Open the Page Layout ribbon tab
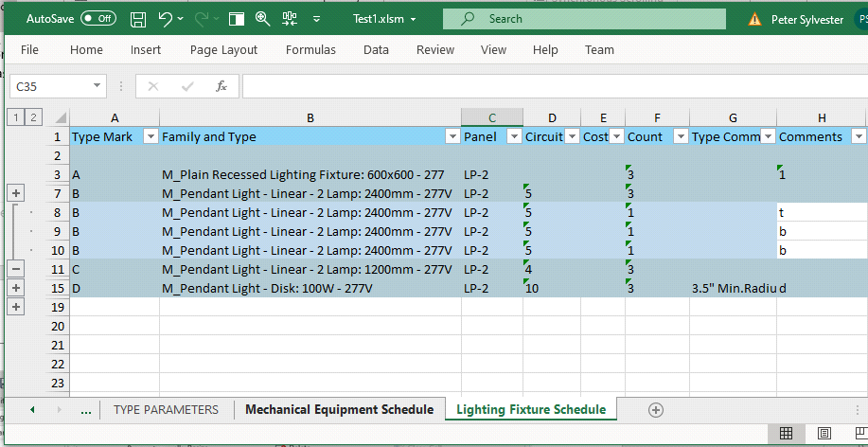This screenshot has width=868, height=447. (223, 50)
